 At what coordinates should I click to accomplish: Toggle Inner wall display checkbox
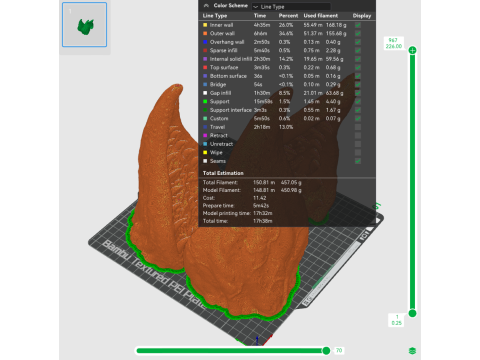(x=358, y=25)
